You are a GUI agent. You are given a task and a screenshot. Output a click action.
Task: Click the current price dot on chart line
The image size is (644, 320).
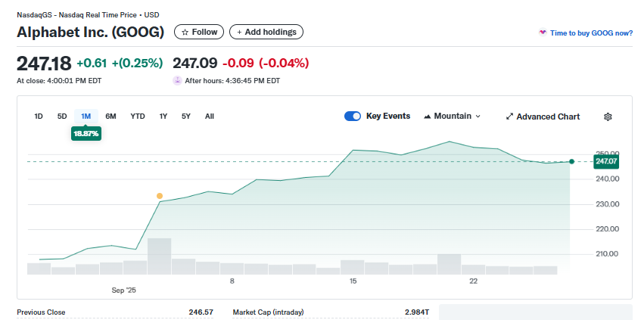571,161
